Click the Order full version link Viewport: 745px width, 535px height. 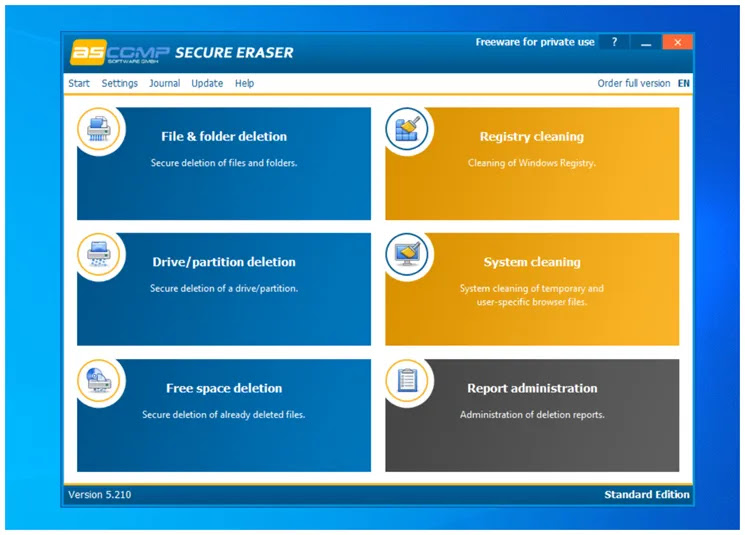pos(634,83)
